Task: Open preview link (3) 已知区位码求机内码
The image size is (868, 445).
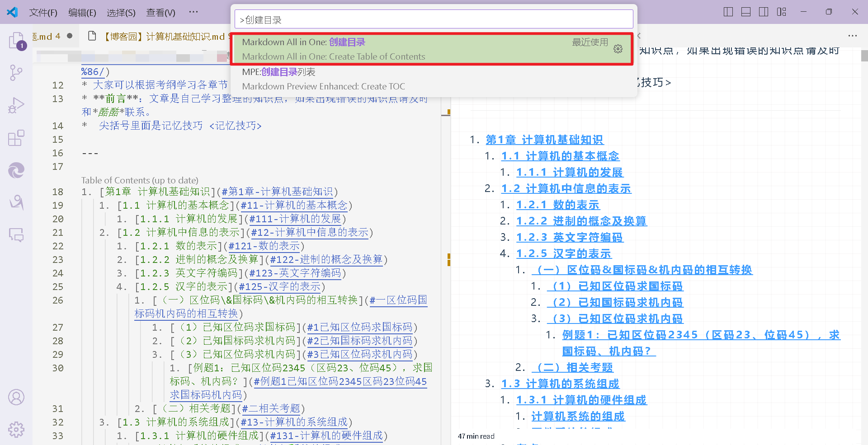Action: point(615,319)
